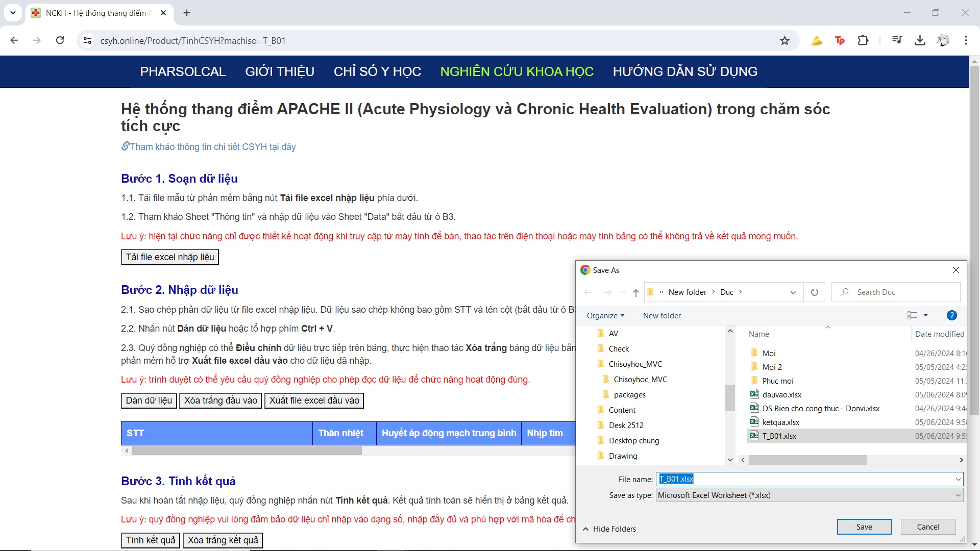Select the dauvao.xlsx file
The height and width of the screenshot is (551, 980).
point(781,394)
